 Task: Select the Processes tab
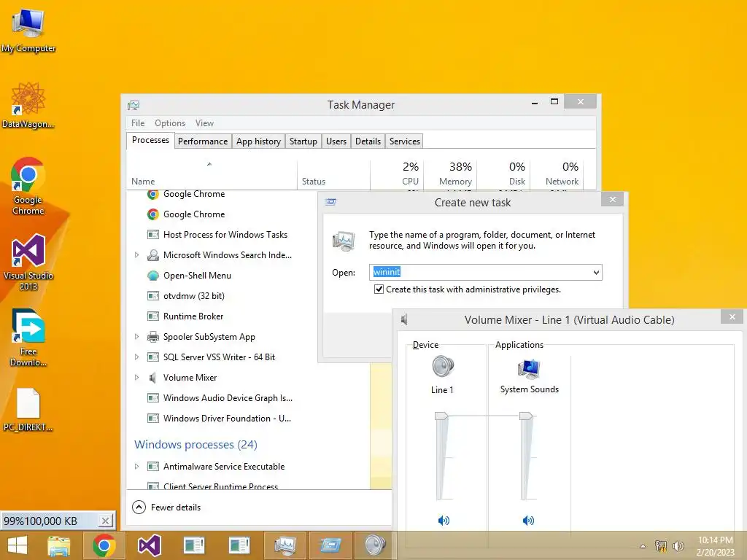click(150, 140)
